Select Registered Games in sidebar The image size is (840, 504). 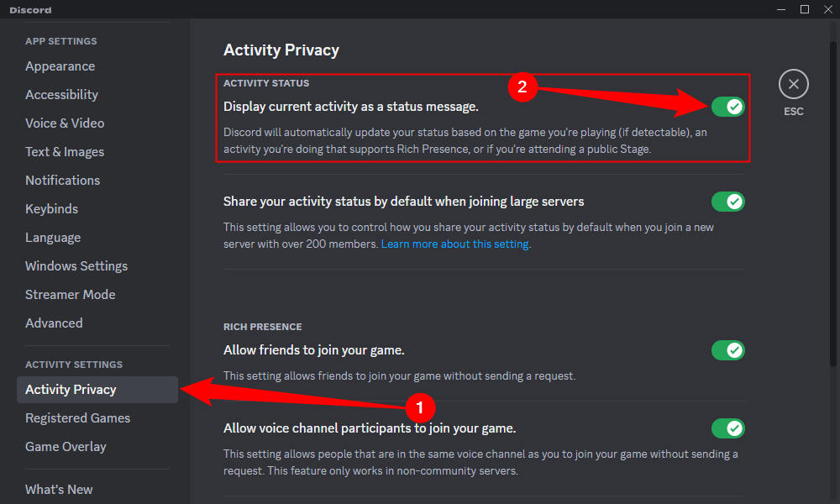(x=77, y=418)
